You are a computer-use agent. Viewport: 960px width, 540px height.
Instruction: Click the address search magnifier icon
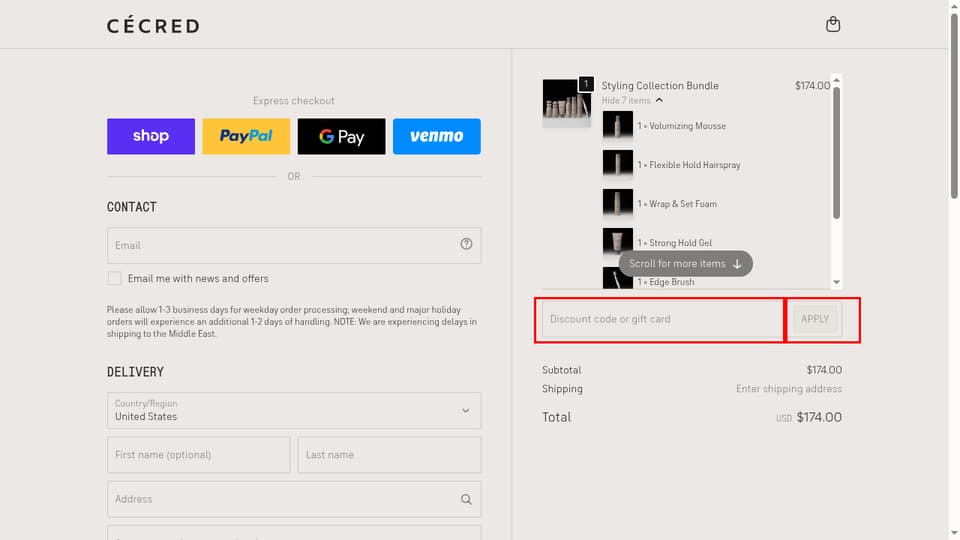tap(466, 499)
